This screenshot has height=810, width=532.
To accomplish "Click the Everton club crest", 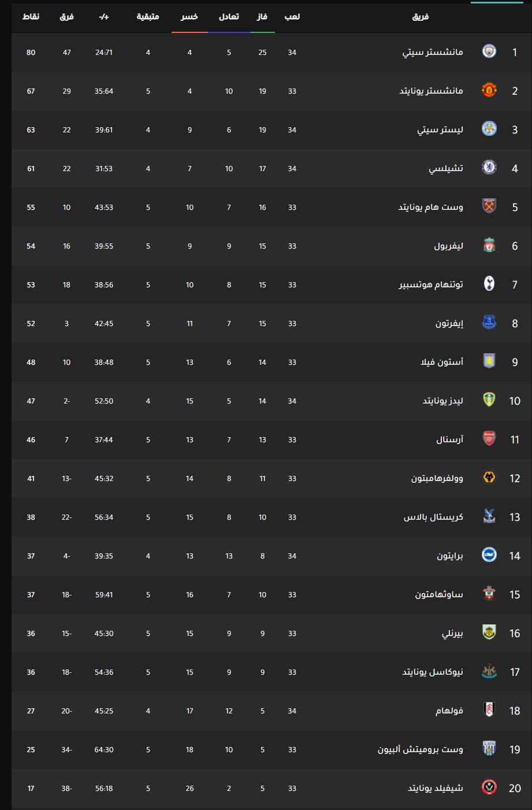I will point(489,323).
